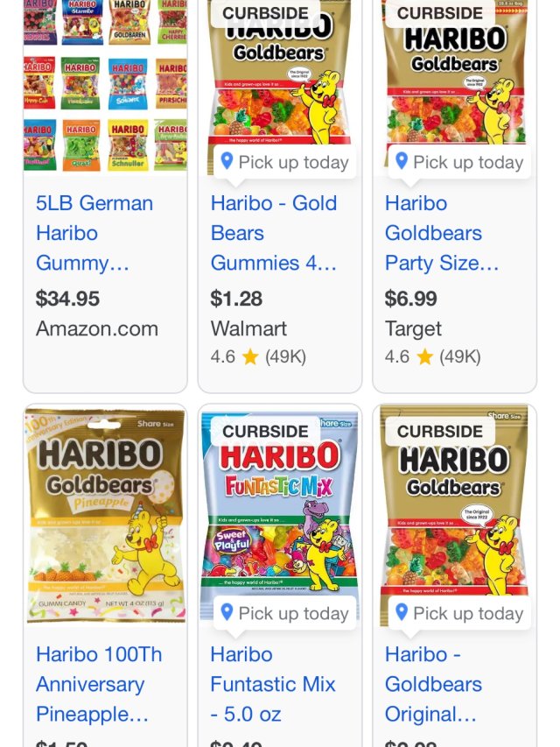This screenshot has width=560, height=747.
Task: Click the rating star under Target
Action: coord(425,357)
